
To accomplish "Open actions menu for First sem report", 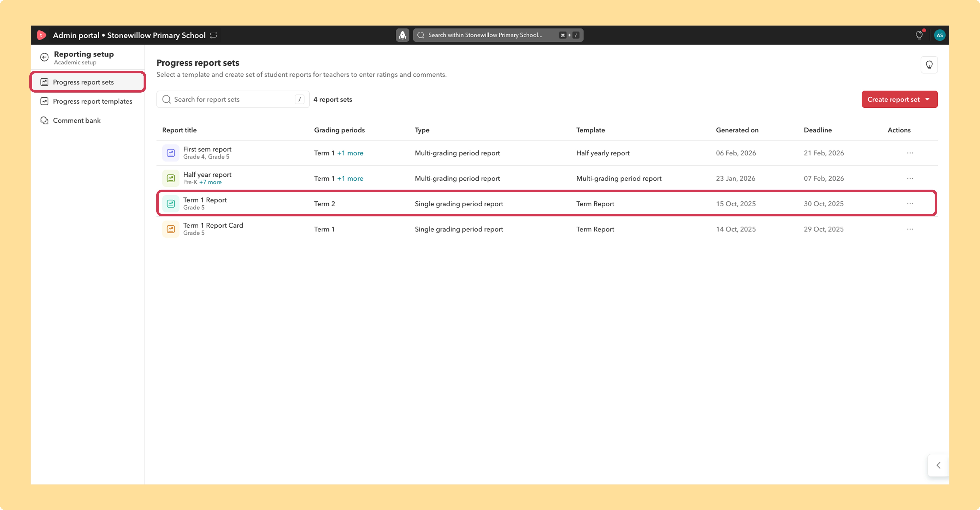I will pos(910,153).
